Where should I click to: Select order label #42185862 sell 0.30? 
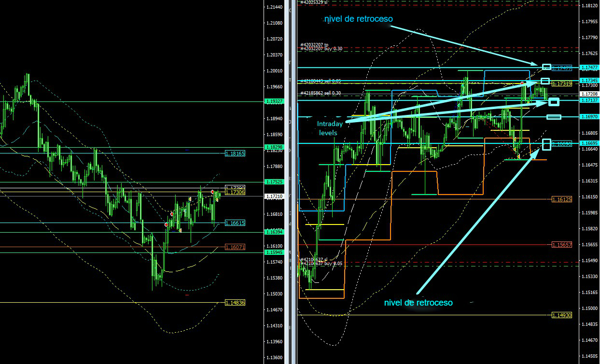(x=321, y=93)
